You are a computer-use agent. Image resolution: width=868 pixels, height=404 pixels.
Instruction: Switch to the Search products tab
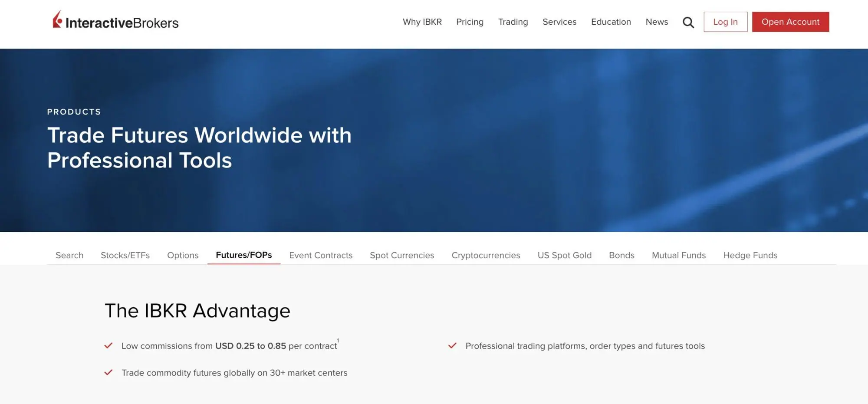pyautogui.click(x=69, y=255)
